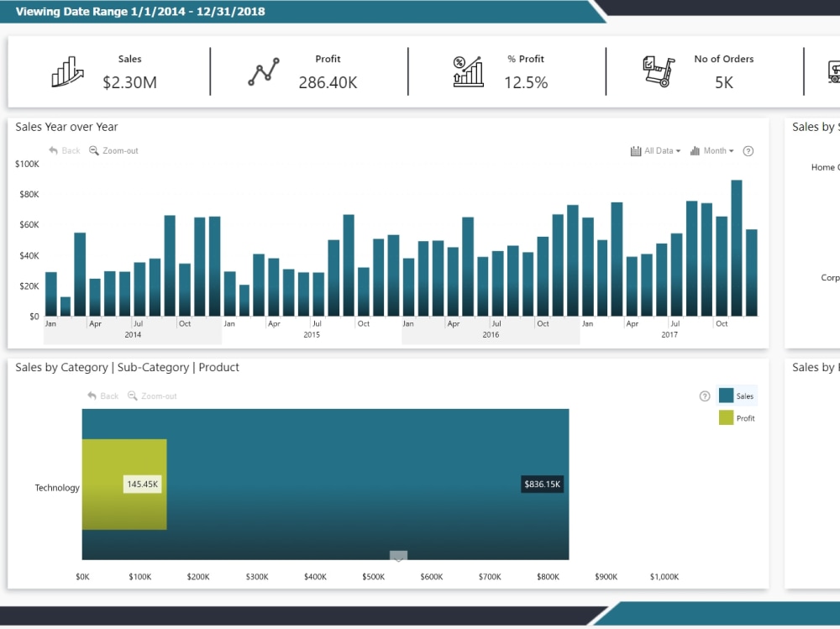Click Back in the Sales by Category panel
The height and width of the screenshot is (629, 840).
(x=102, y=396)
